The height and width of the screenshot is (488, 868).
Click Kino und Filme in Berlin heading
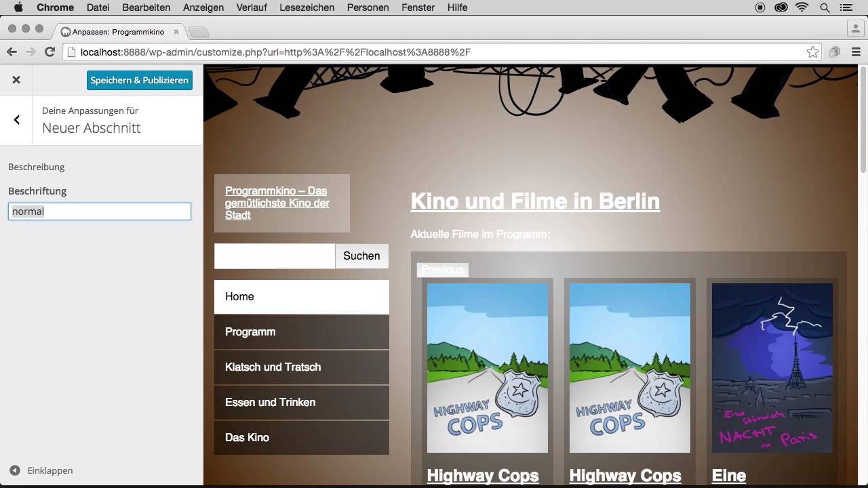tap(535, 201)
